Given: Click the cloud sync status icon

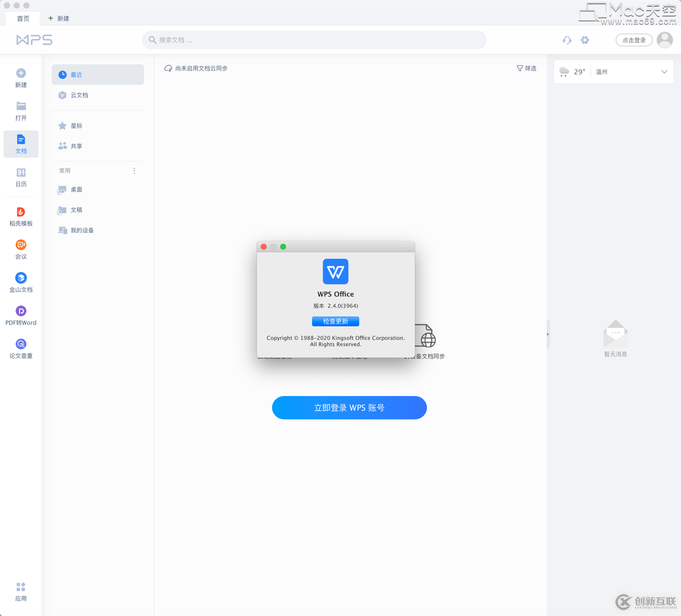Looking at the screenshot, I should point(168,68).
